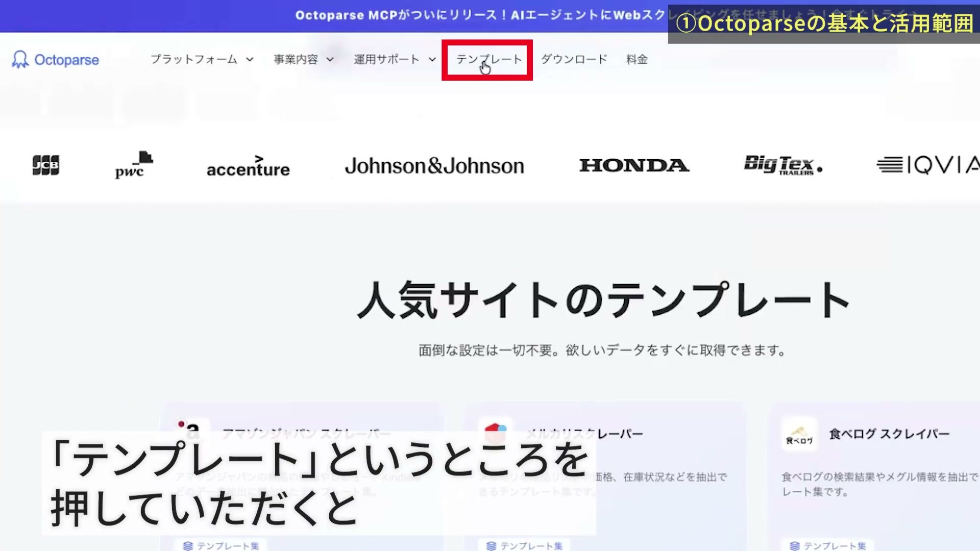Click the 人気サイトのテンプレート heading
Viewport: 980px width, 551px height.
click(603, 300)
